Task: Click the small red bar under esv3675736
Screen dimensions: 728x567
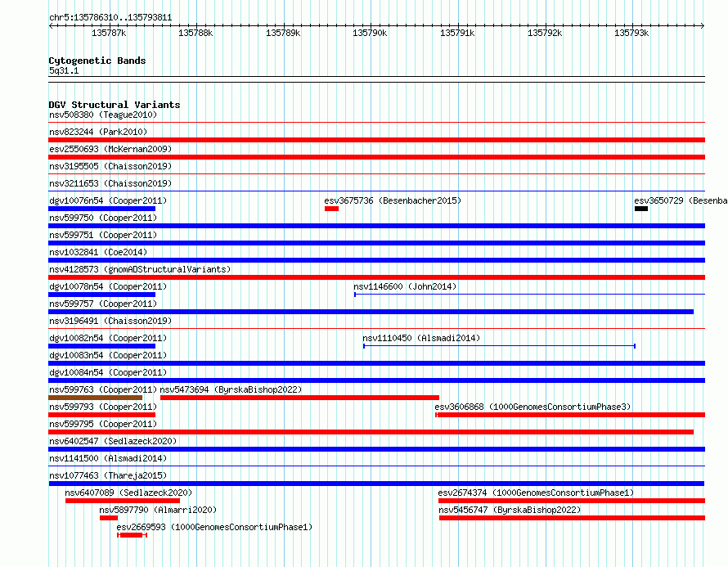Action: click(331, 209)
